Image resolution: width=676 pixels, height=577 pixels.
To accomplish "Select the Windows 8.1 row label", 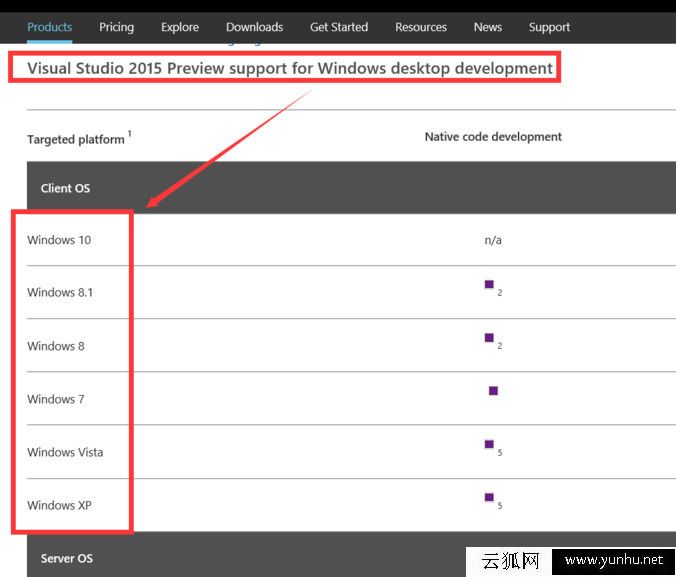I will pos(60,292).
